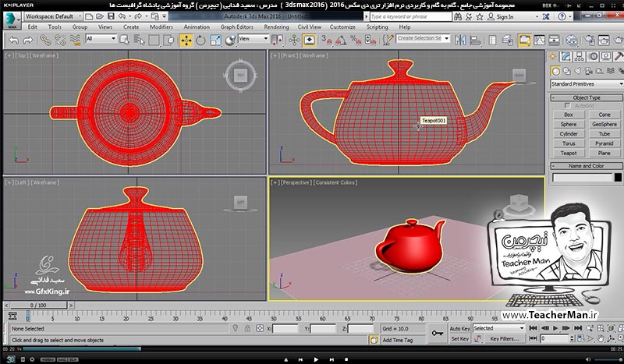Open the Material Editor icon
Viewport: 624px width, 364px height.
[572, 41]
